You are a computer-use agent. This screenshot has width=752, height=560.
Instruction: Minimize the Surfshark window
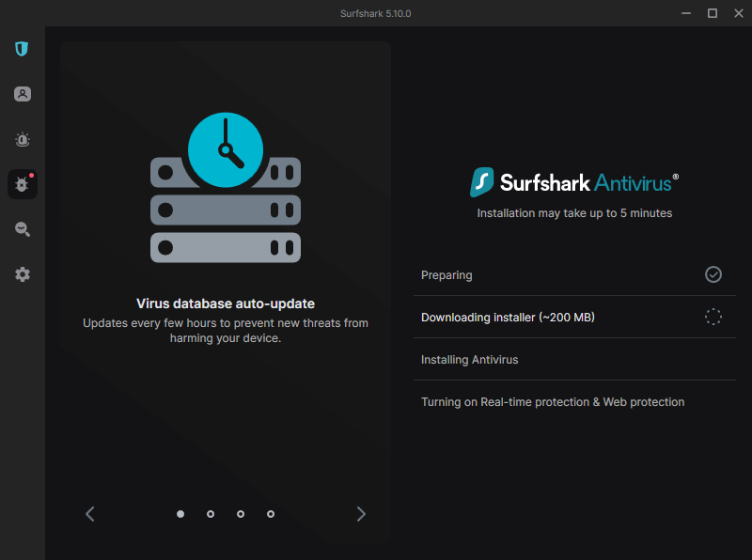tap(686, 13)
